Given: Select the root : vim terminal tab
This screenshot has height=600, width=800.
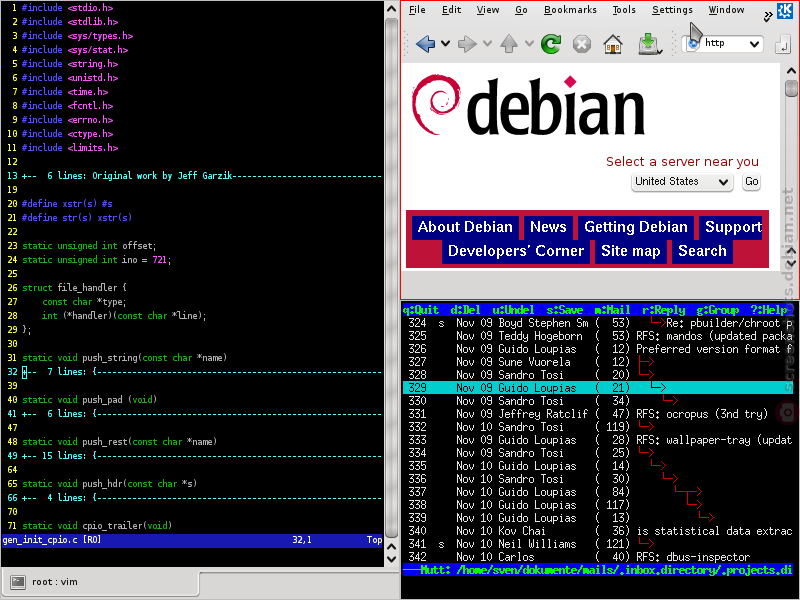Looking at the screenshot, I should tap(99, 582).
